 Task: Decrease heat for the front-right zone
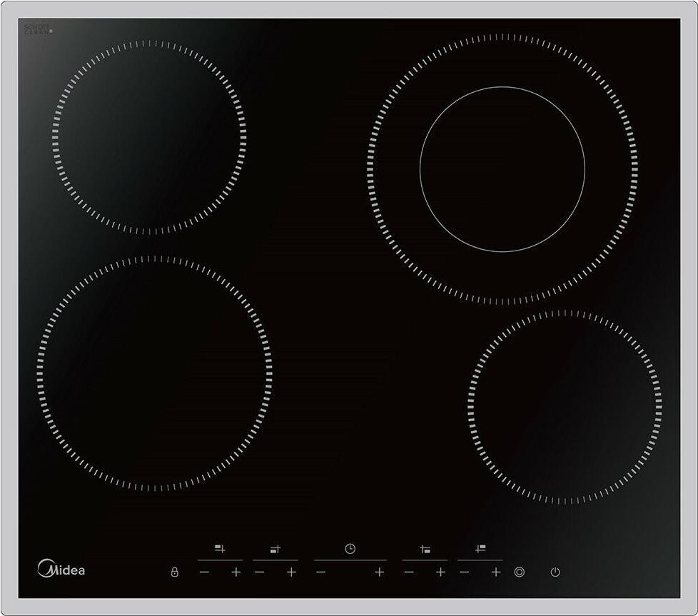coord(409,572)
